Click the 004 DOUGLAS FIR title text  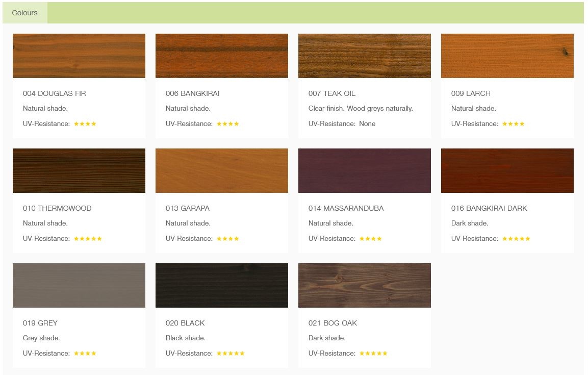(x=54, y=93)
